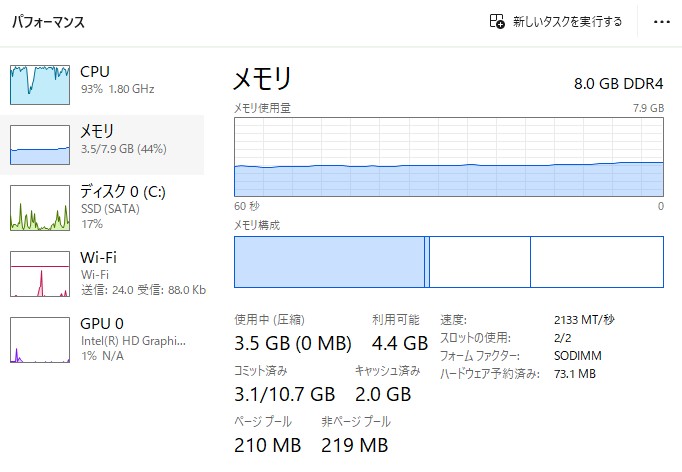Image resolution: width=682 pixels, height=472 pixels.
Task: Click the 4.4 GB available value
Action: (x=400, y=343)
